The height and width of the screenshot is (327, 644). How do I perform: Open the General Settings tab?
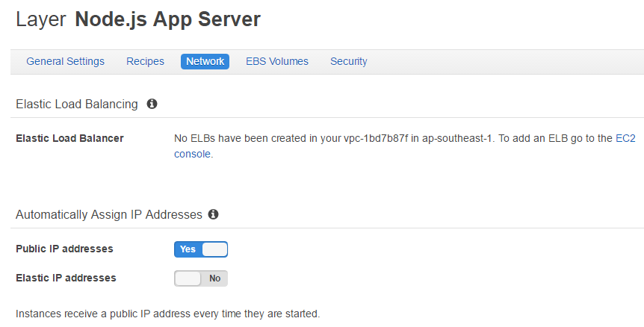click(65, 61)
